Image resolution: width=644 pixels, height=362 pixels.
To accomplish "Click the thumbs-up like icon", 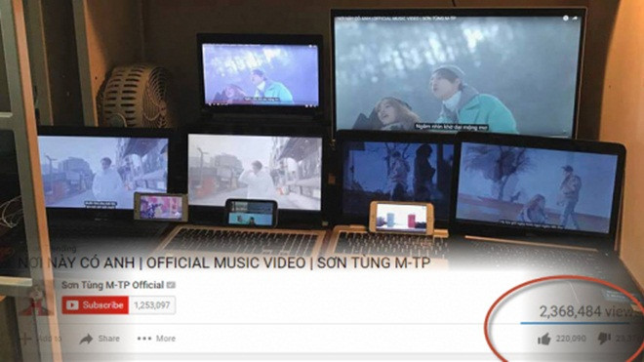I will click(x=544, y=339).
